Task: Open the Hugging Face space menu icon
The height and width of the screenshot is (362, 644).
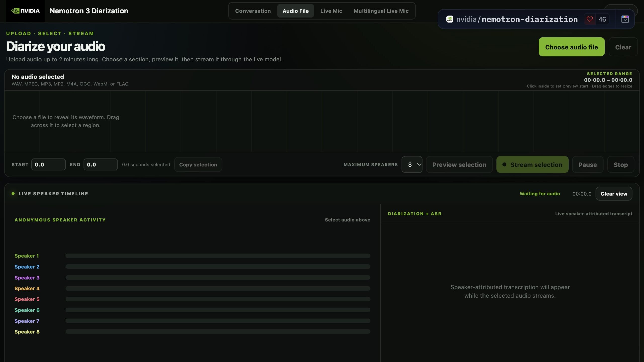Action: [x=625, y=19]
